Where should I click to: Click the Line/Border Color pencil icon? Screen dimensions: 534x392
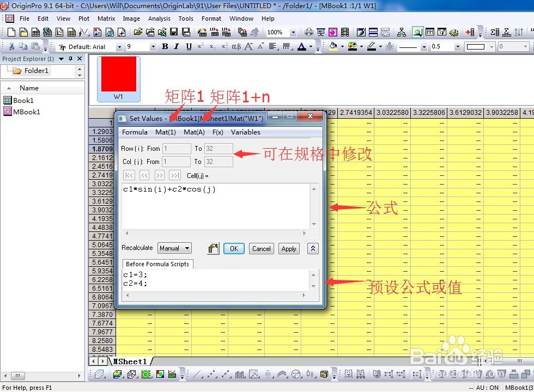tap(372, 47)
